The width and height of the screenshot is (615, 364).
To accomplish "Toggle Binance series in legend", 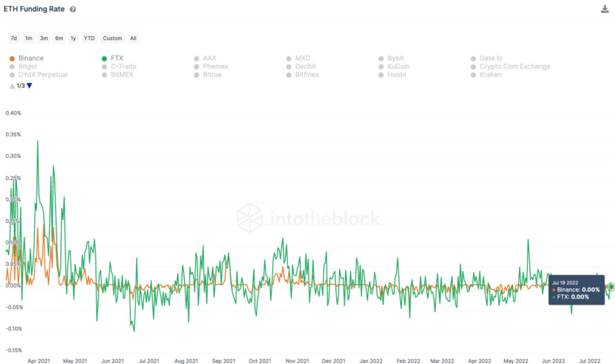I will pos(26,58).
